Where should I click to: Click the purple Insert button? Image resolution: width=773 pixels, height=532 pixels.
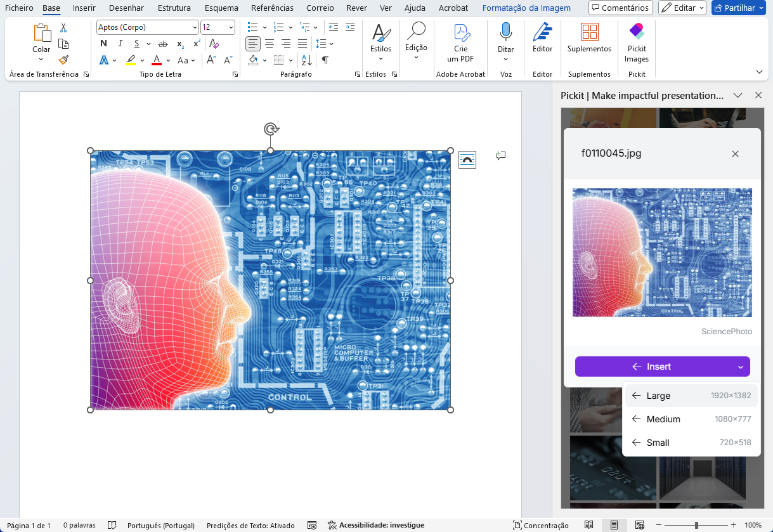tap(652, 367)
